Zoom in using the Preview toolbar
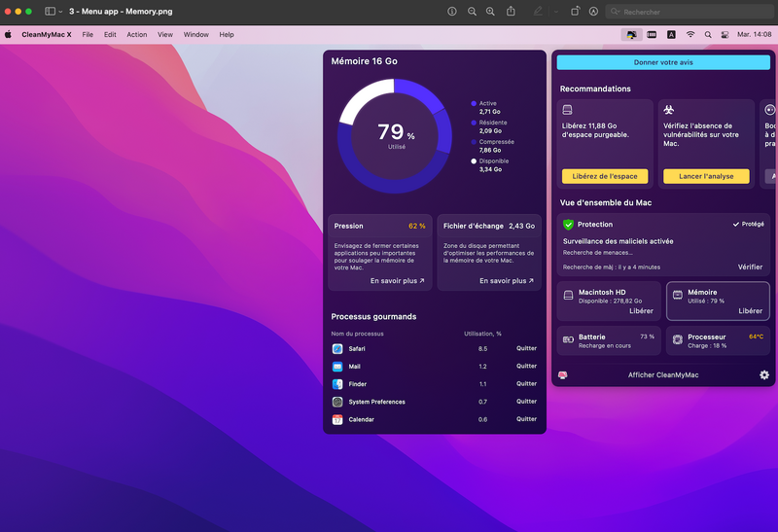Viewport: 778px width, 532px height. tap(490, 11)
